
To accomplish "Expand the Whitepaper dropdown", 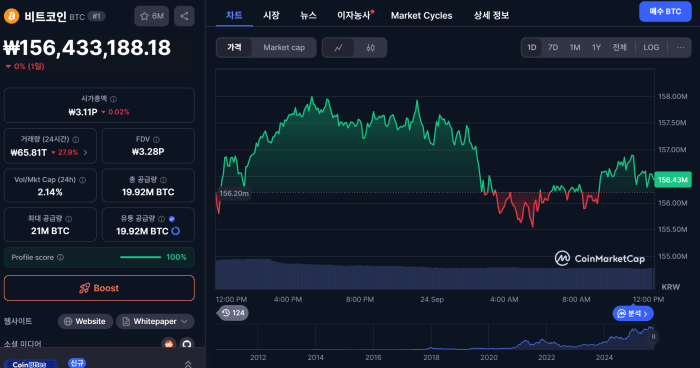I will (x=155, y=321).
